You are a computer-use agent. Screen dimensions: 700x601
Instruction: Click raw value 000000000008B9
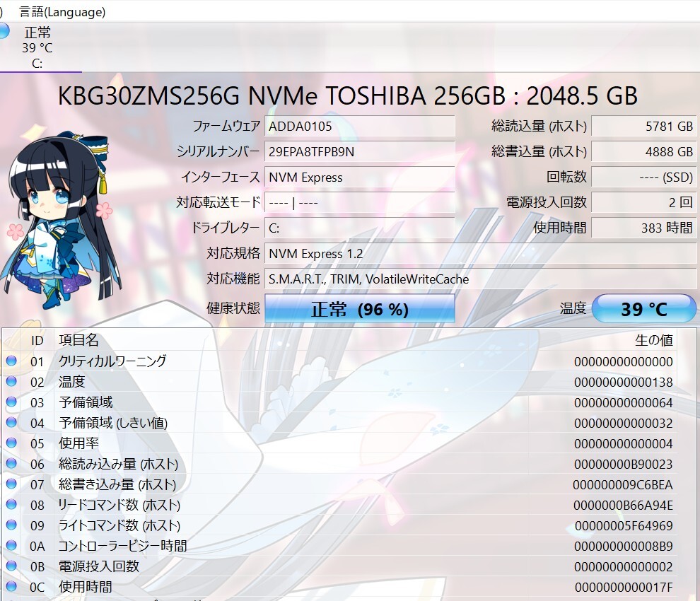(x=623, y=547)
